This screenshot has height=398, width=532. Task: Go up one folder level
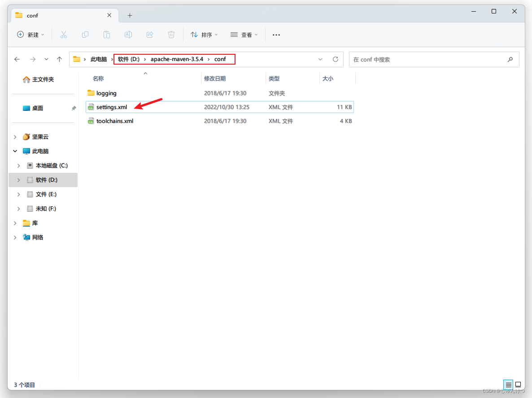tap(59, 59)
